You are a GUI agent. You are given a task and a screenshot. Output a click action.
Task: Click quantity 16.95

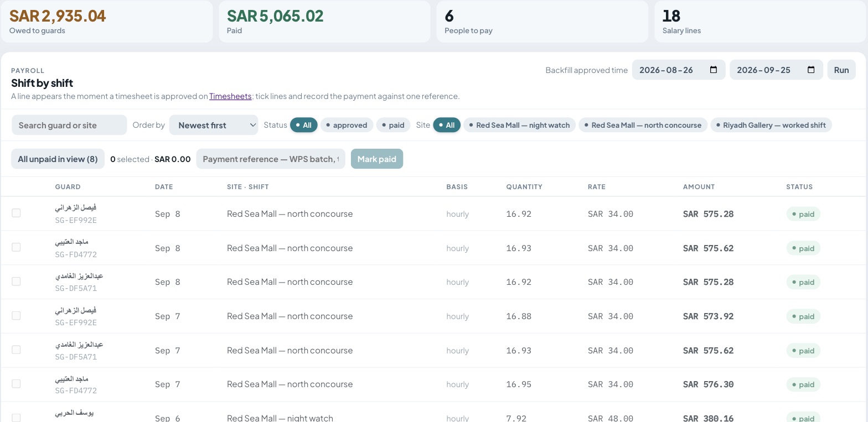click(x=519, y=384)
